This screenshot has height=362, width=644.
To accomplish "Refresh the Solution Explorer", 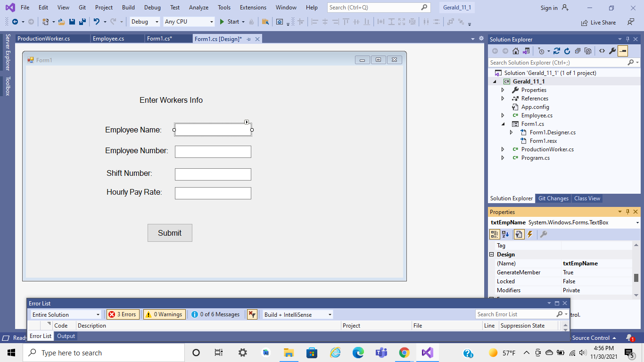I will [x=567, y=51].
